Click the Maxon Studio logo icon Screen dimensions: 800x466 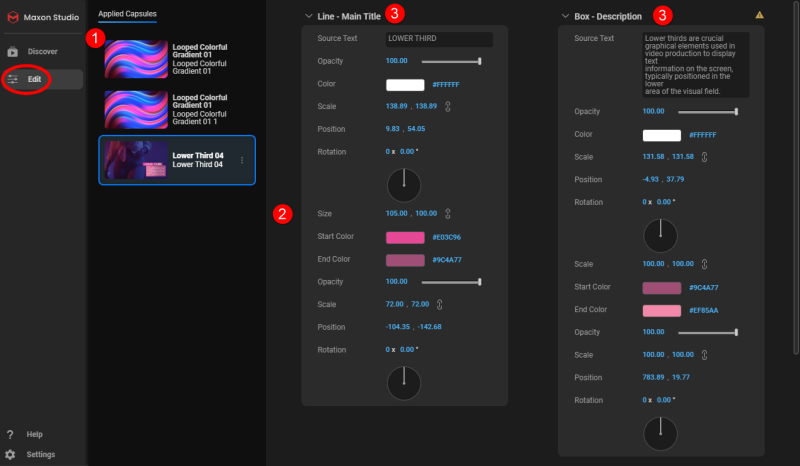[x=13, y=16]
